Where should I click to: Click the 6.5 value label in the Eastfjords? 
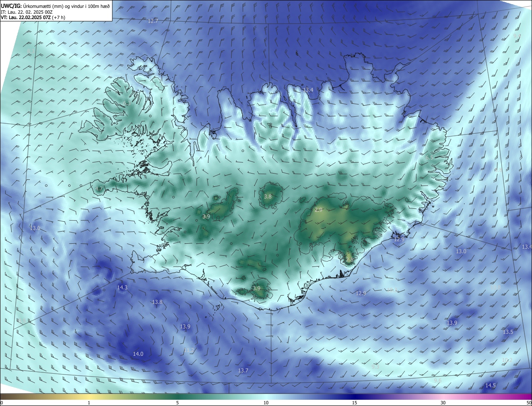(x=430, y=157)
